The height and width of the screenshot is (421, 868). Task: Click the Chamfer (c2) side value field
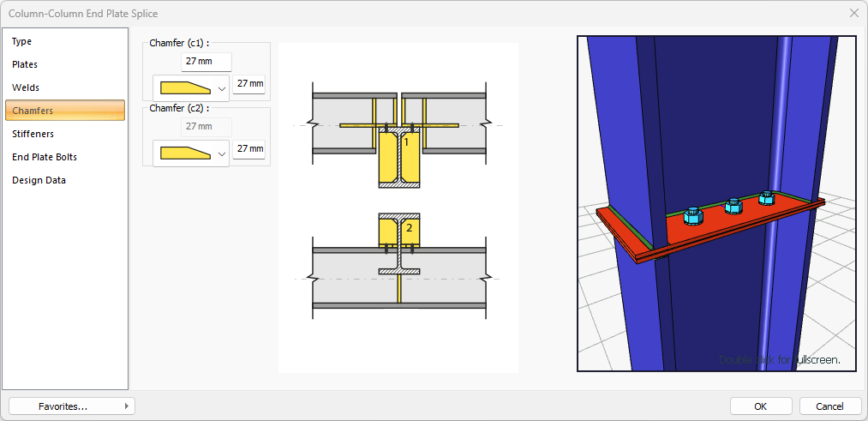[x=249, y=149]
